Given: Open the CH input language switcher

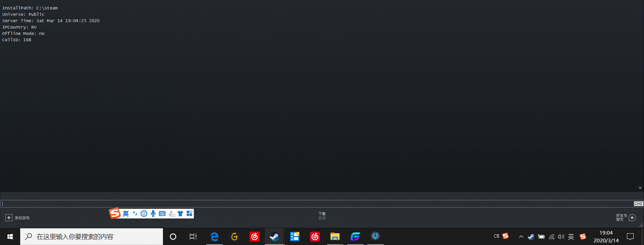Looking at the screenshot, I should click(496, 236).
